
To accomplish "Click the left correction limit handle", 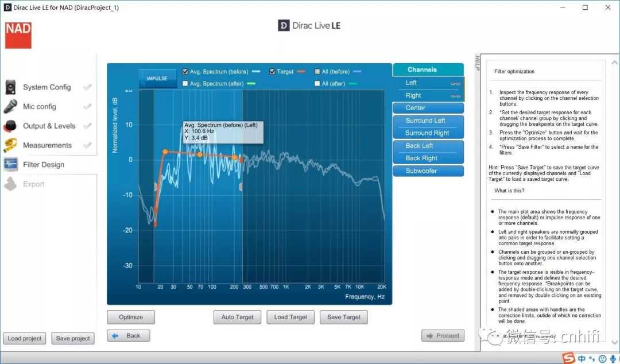I will click(155, 187).
